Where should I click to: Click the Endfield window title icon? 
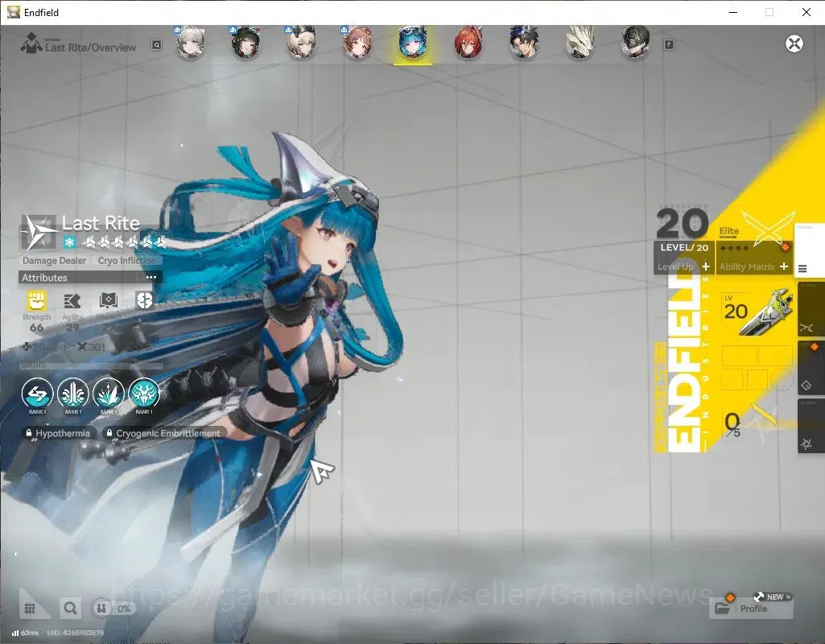[13, 11]
